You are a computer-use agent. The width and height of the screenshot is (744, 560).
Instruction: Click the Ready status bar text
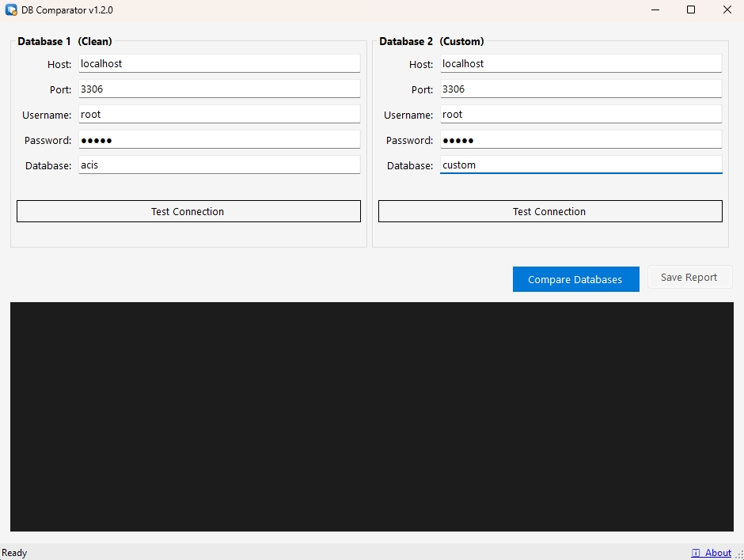14,553
